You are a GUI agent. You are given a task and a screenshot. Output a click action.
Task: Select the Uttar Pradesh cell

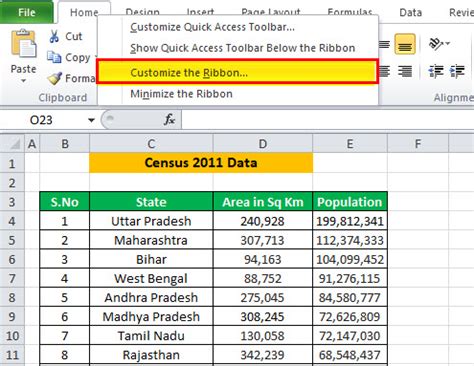[x=151, y=221]
